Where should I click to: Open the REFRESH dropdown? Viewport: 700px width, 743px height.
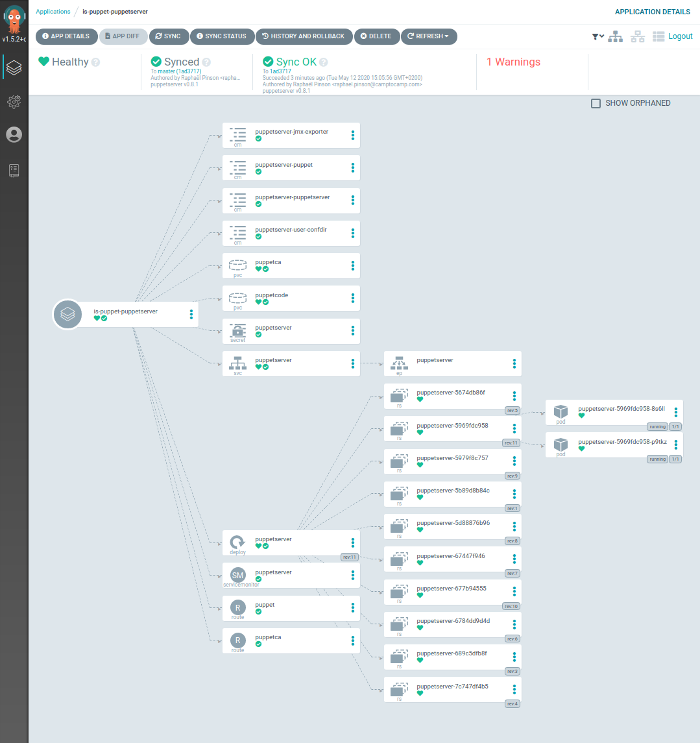click(x=429, y=36)
